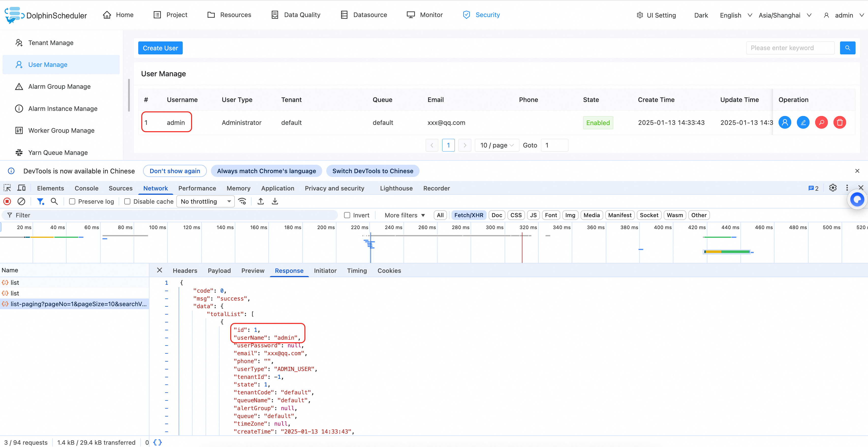Image resolution: width=868 pixels, height=447 pixels.
Task: Open the Asia/Shanghai timezone dropdown
Action: click(x=785, y=15)
